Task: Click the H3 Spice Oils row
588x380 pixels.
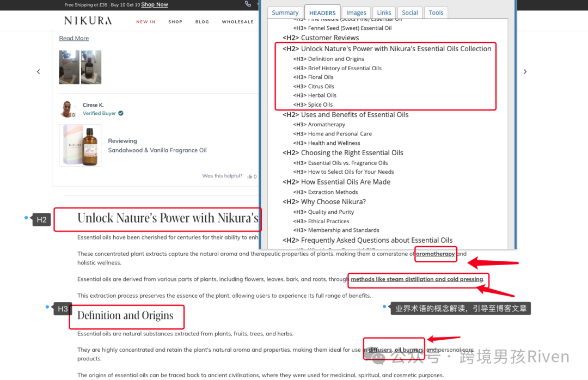Action: click(x=313, y=105)
